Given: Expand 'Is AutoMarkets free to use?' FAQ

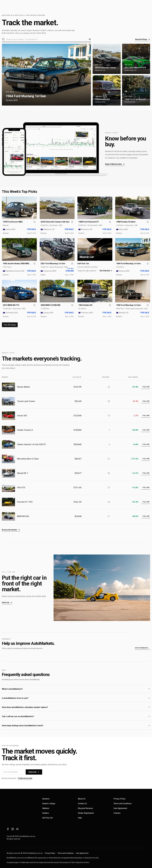Looking at the screenshot, I should pos(76,698).
